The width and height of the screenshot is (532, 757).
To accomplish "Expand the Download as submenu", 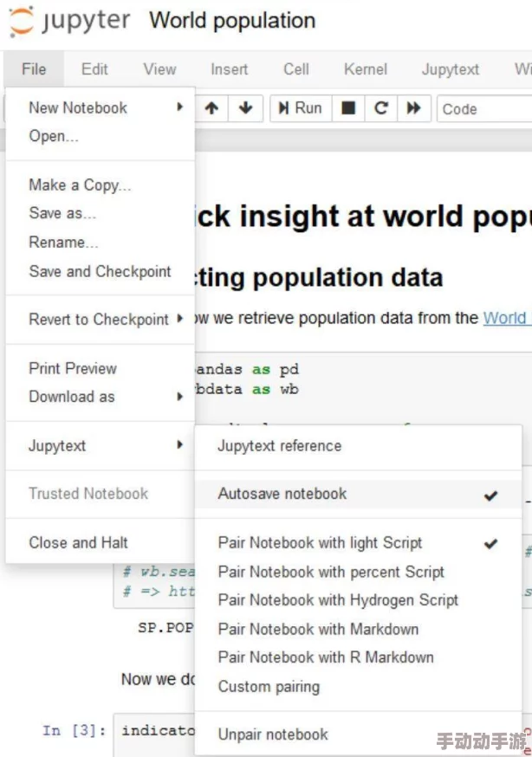I will [x=101, y=397].
